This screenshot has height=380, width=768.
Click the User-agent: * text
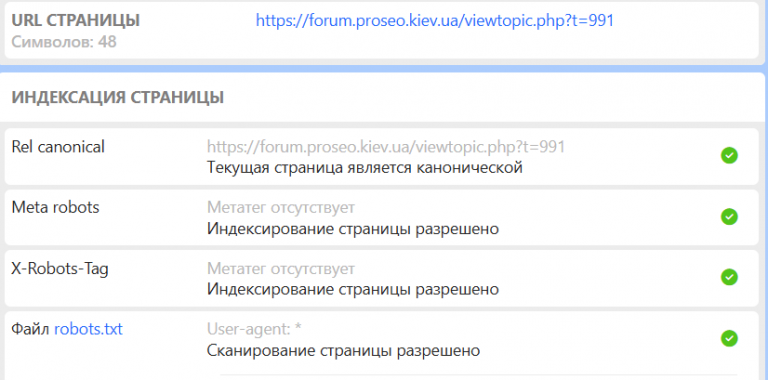click(254, 329)
